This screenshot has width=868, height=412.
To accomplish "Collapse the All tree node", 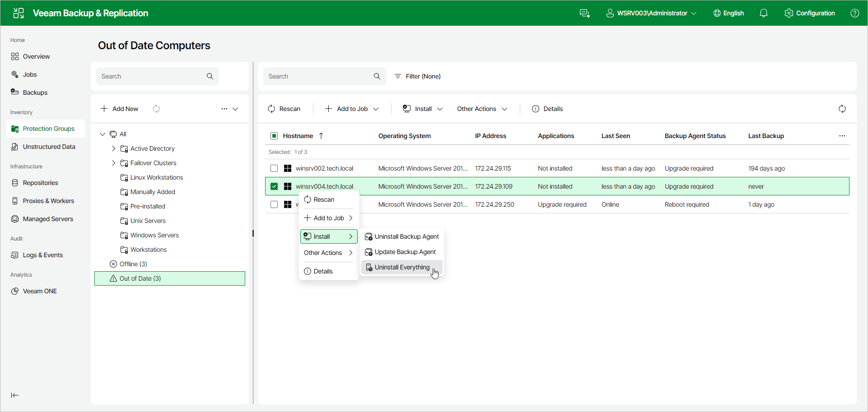I will [x=103, y=134].
